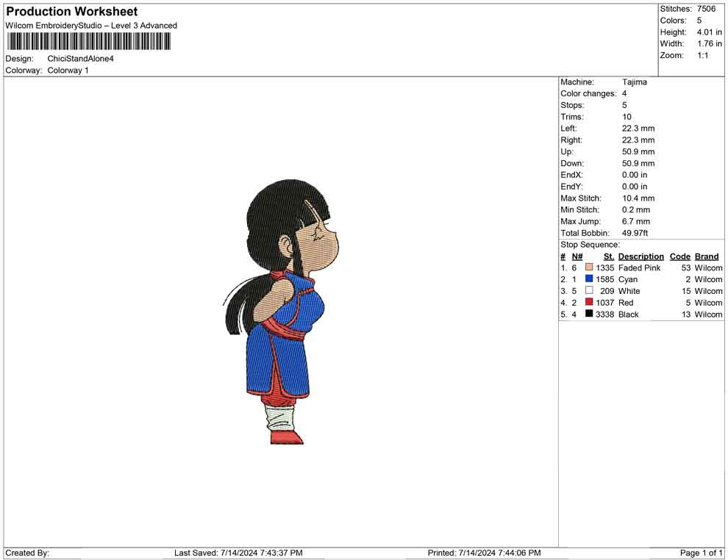Click the Min Stitch value 0.2 mm
Viewport: 728px width, 560px height.
636,209
